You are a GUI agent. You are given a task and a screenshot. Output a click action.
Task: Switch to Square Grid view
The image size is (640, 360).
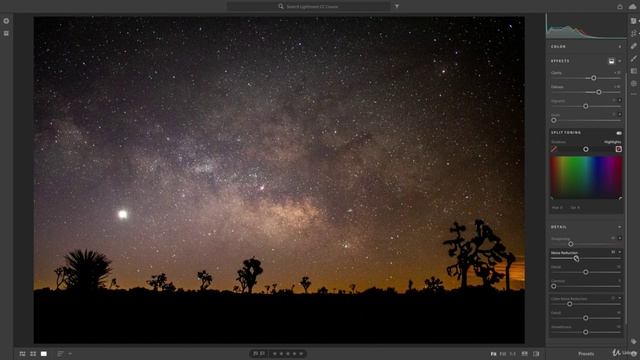[33, 354]
